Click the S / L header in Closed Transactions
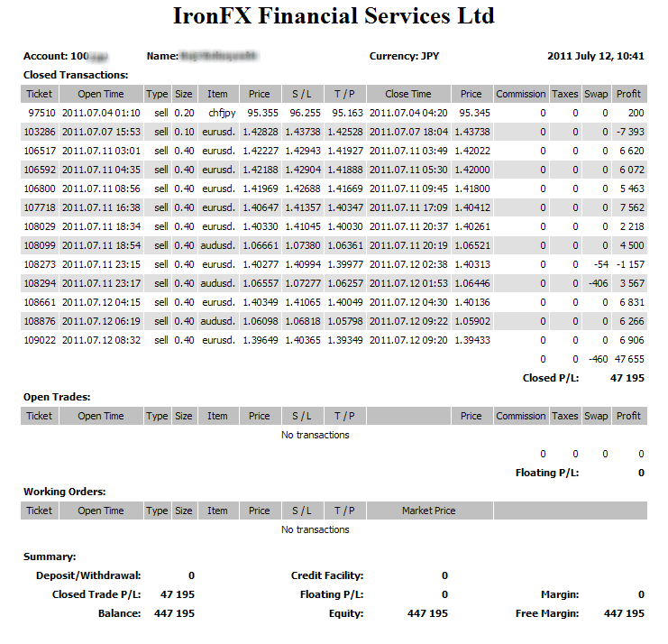Viewport: 668px width, 644px height. point(302,94)
